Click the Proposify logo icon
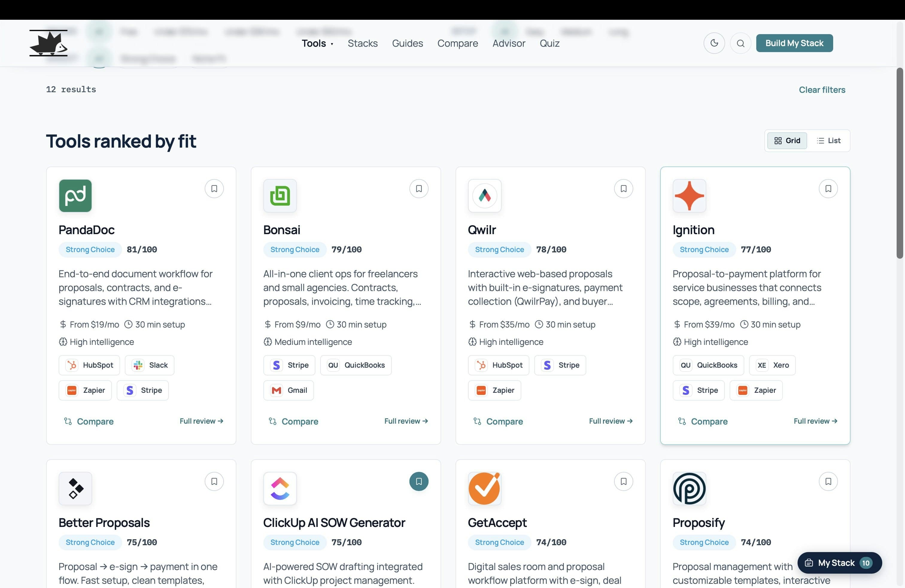The image size is (905, 588). tap(690, 489)
